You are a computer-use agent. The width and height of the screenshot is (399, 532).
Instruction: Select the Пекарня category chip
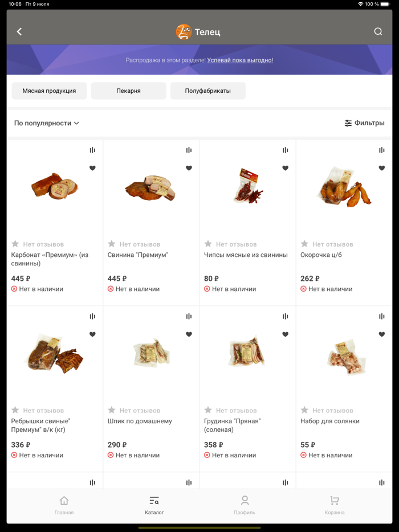click(x=128, y=91)
